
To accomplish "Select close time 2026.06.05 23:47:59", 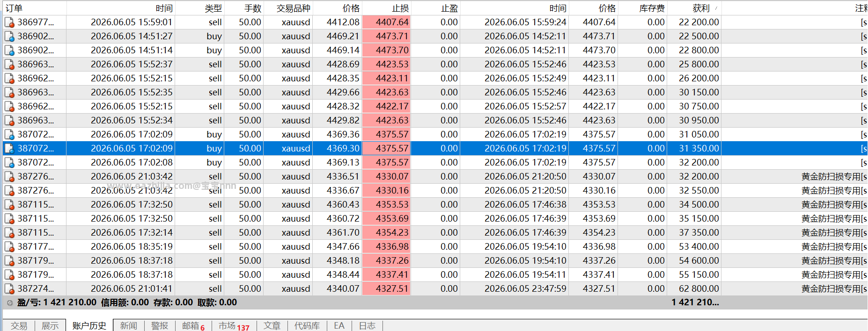I will tap(525, 289).
